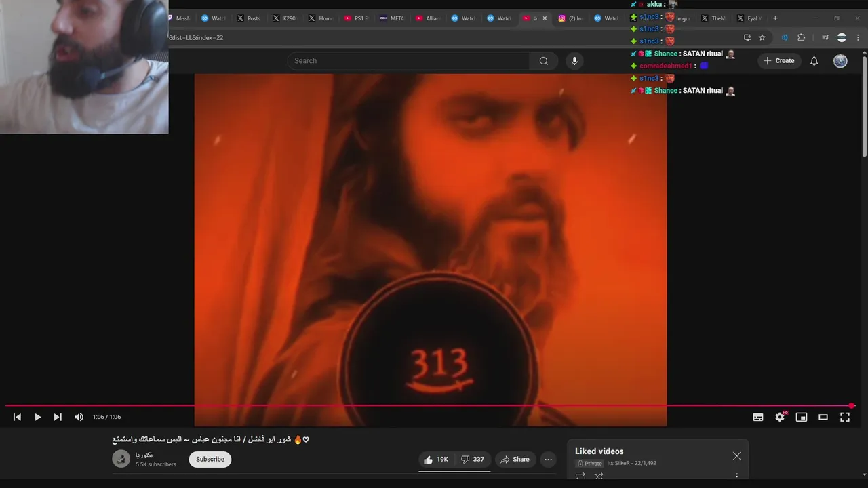Open the YouTube notifications bell
The width and height of the screenshot is (868, 488).
814,61
